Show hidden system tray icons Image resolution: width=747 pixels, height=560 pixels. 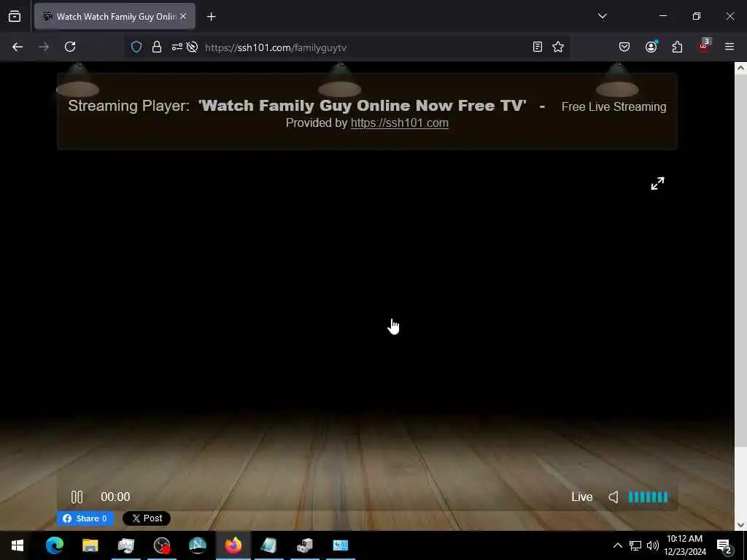[x=617, y=545]
